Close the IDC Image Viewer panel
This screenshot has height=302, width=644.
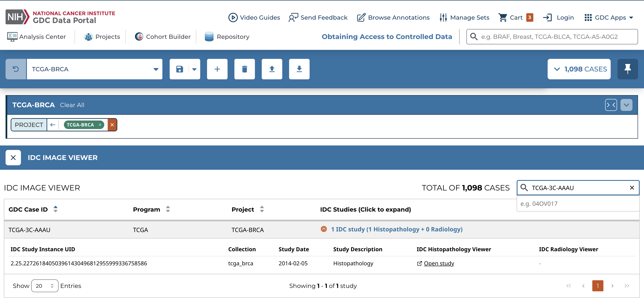13,157
